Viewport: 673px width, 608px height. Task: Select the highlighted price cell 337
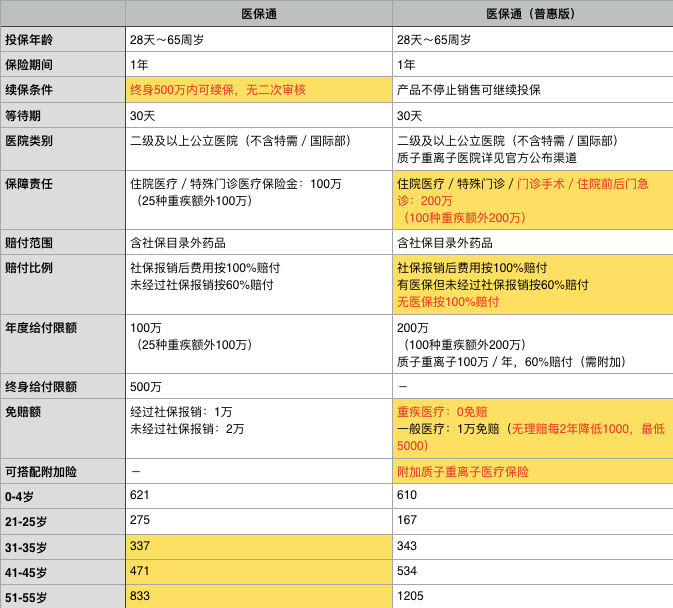[x=258, y=546]
